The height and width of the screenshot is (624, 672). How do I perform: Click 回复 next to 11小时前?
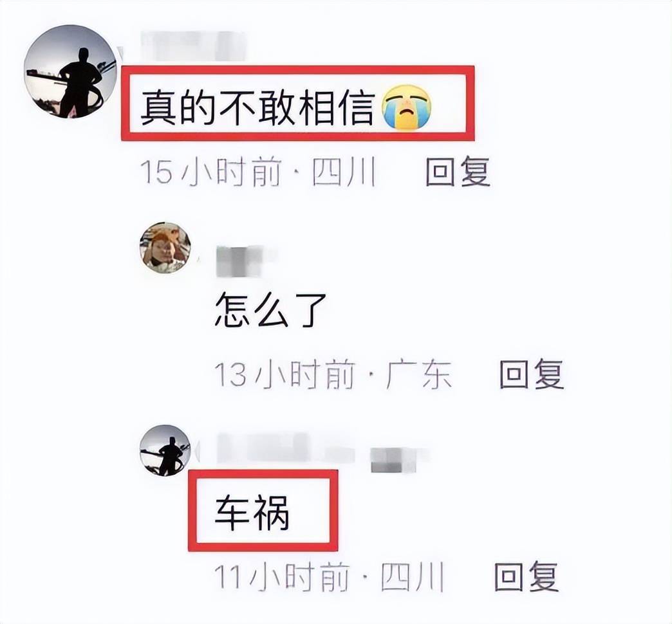[x=527, y=577]
